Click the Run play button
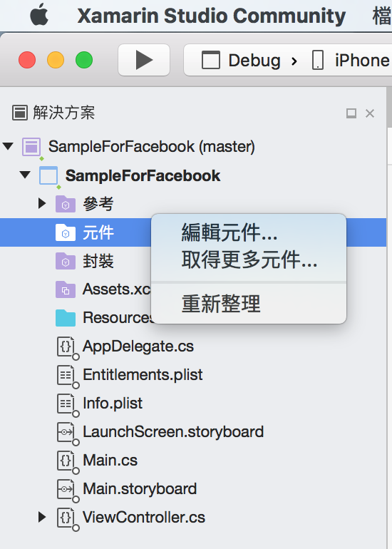Screen dimensions: 392x549 144,60
